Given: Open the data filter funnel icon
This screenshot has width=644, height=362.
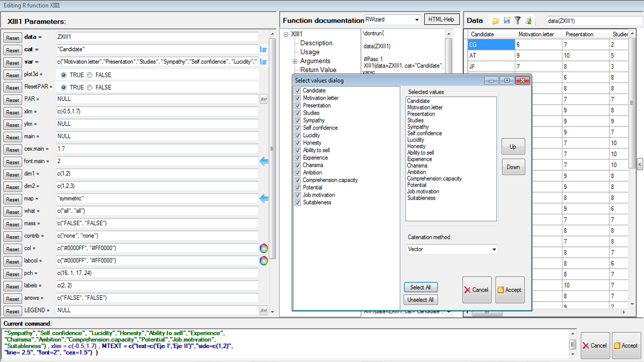Looking at the screenshot, I should pyautogui.click(x=518, y=20).
